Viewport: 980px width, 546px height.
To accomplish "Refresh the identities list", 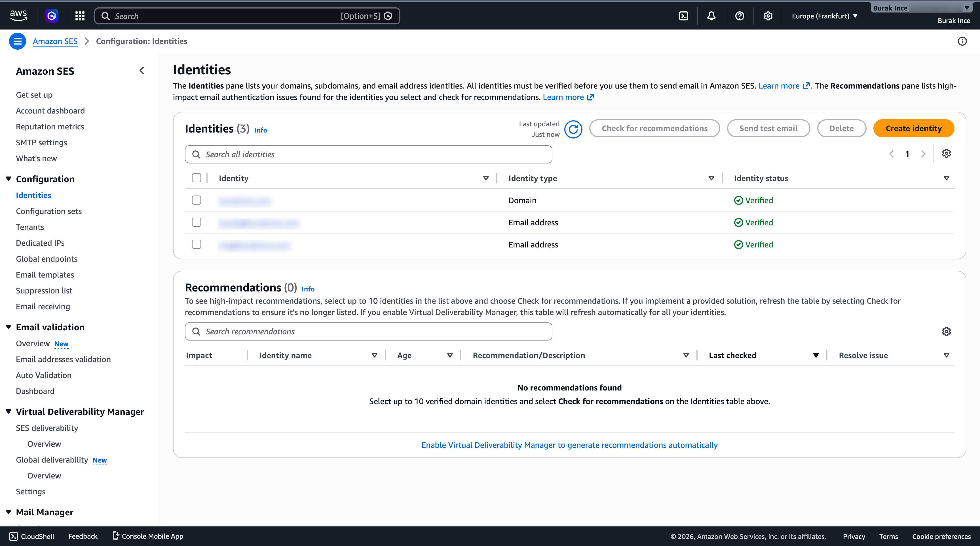I will (573, 129).
